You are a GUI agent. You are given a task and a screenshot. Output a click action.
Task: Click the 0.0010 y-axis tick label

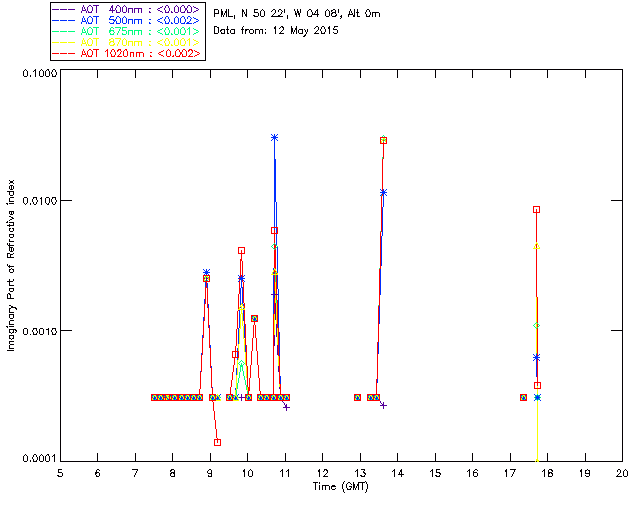40,331
